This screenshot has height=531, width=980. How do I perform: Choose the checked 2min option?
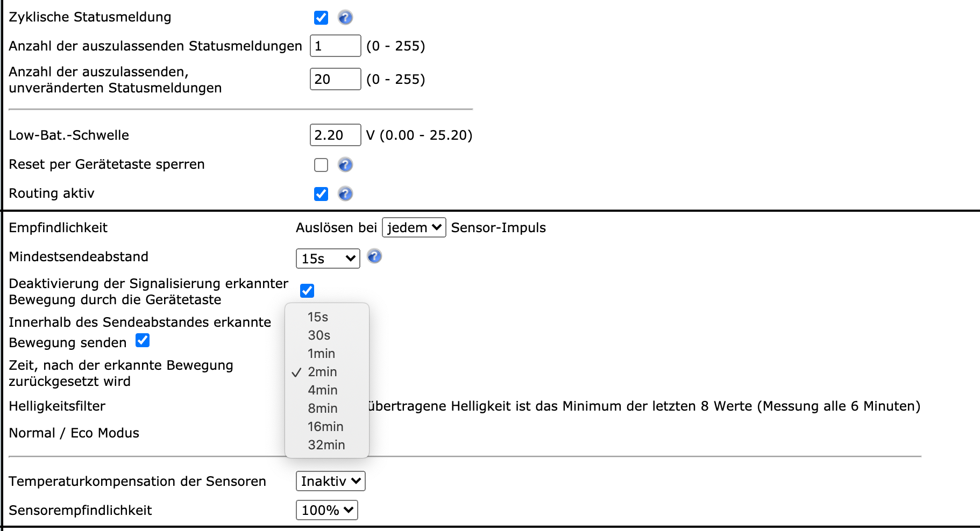pyautogui.click(x=327, y=372)
